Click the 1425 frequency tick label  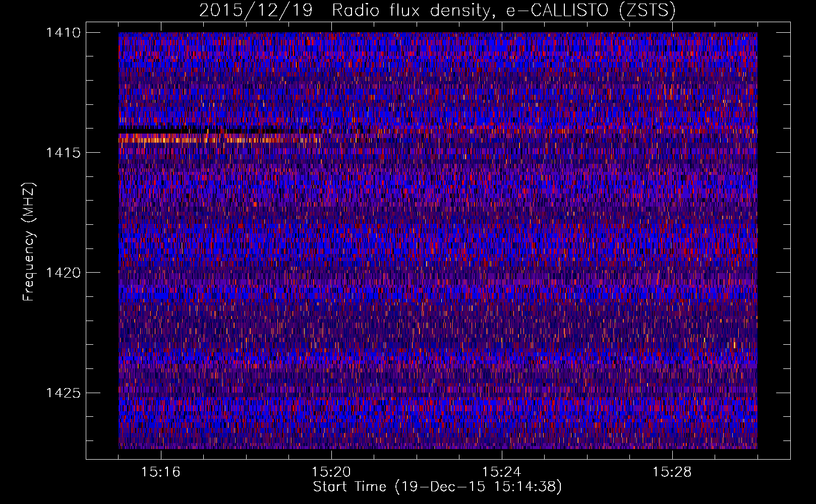[x=63, y=393]
